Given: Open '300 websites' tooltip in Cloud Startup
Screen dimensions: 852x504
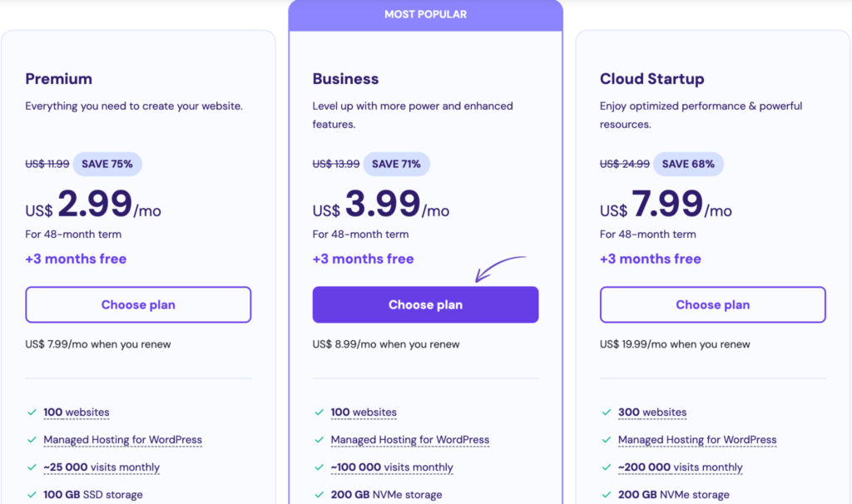Looking at the screenshot, I should point(652,413).
